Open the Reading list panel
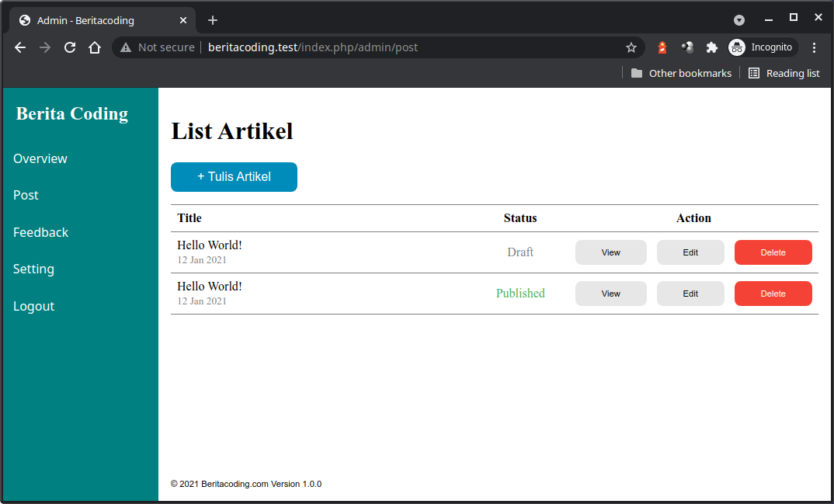The height and width of the screenshot is (504, 834). click(x=784, y=73)
